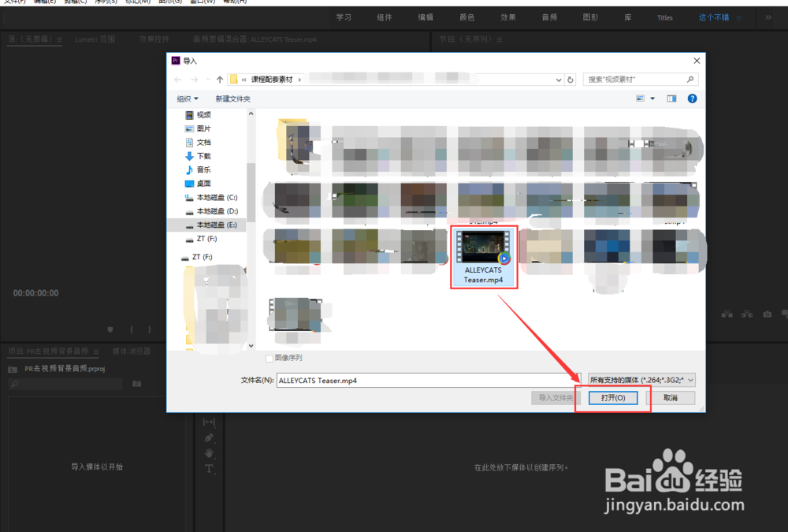Screen dimensions: 788x532
Task: Click the change view icon in dialog toolbar
Action: pyautogui.click(x=640, y=99)
